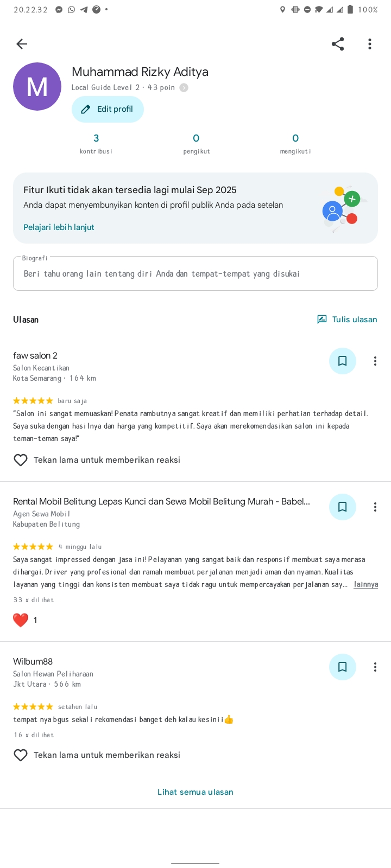Open more options for faw salon 2 review

click(x=375, y=361)
